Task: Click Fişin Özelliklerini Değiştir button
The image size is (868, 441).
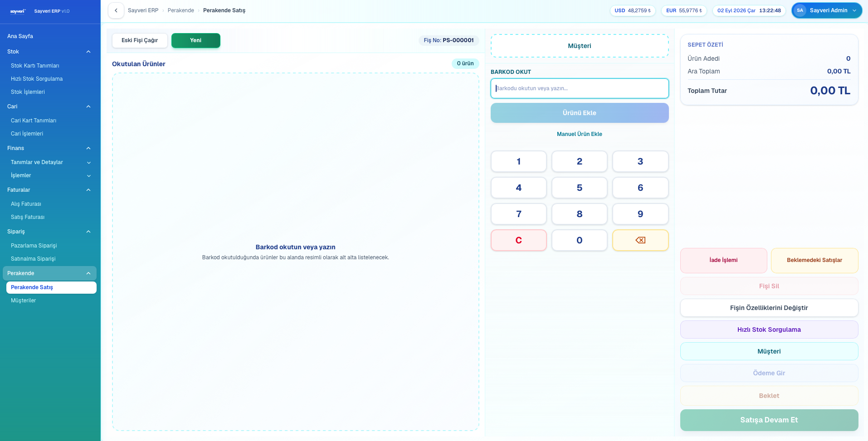Action: pyautogui.click(x=769, y=308)
